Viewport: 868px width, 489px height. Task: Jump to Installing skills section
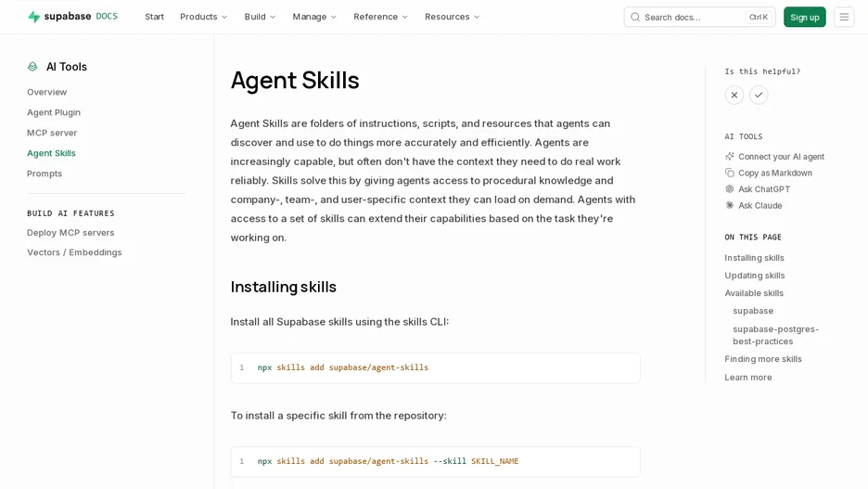(x=754, y=258)
